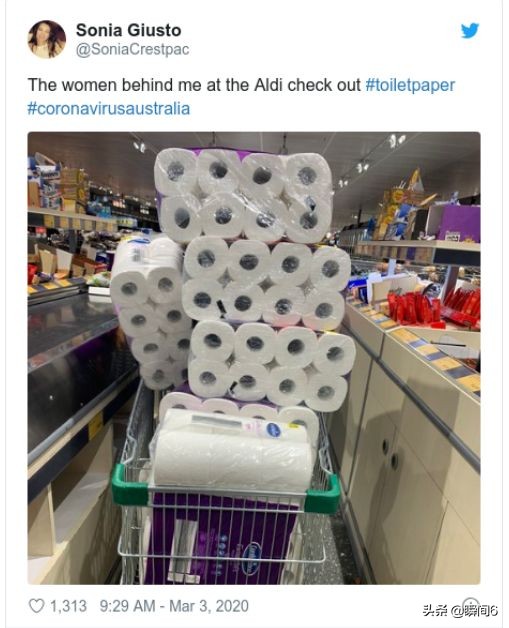
Task: Open the #coronavirusaustralia hashtag
Action: point(109,109)
